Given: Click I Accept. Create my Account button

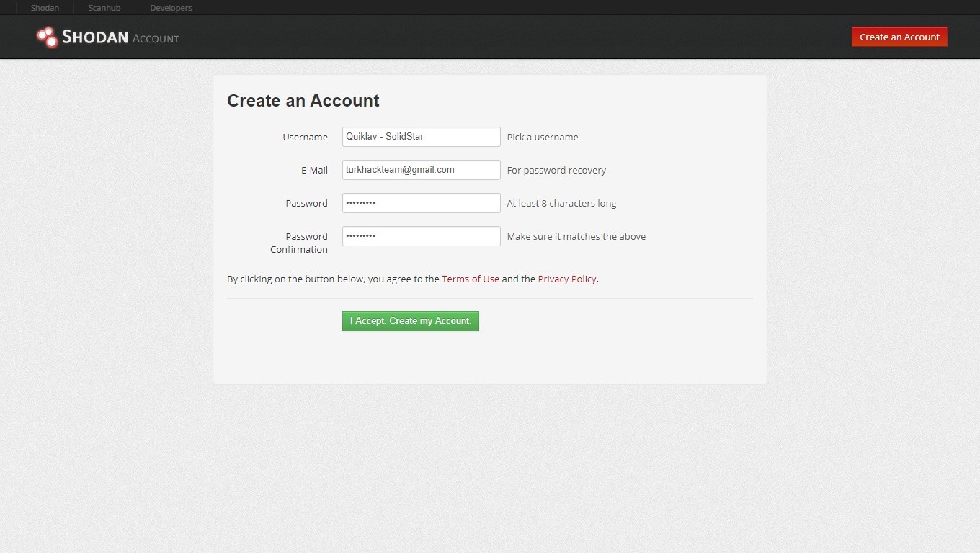Looking at the screenshot, I should pyautogui.click(x=411, y=321).
